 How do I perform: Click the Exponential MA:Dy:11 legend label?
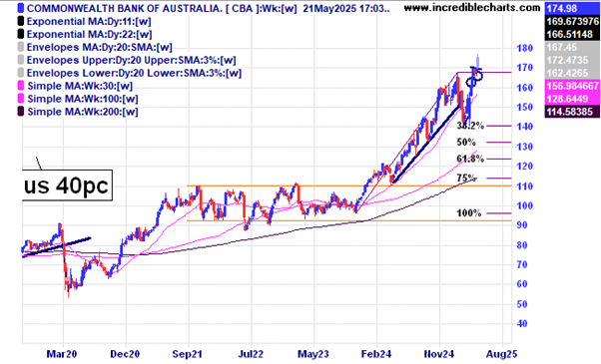89,21
